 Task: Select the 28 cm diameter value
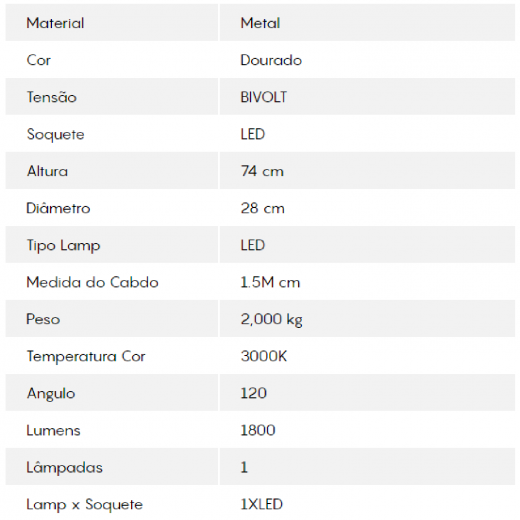click(x=262, y=208)
